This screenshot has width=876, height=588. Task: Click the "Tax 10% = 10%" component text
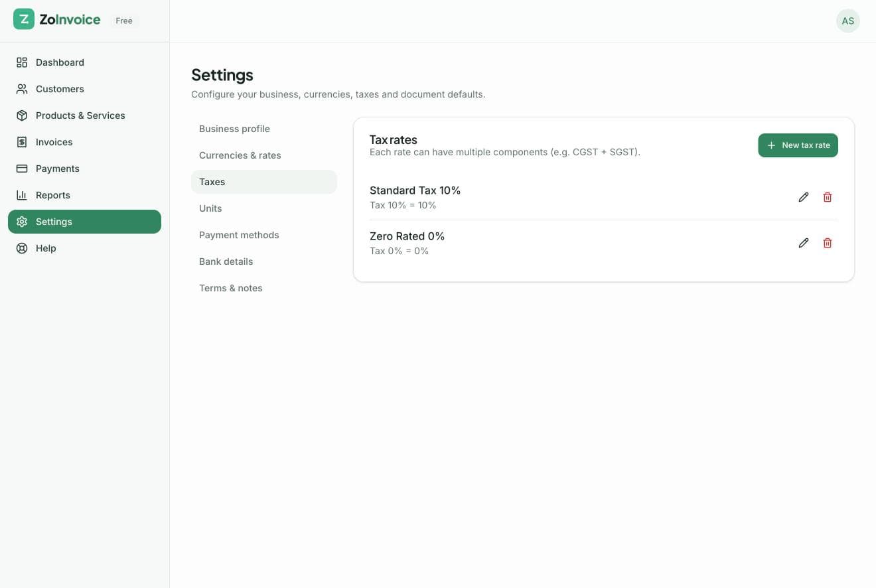pyautogui.click(x=403, y=205)
